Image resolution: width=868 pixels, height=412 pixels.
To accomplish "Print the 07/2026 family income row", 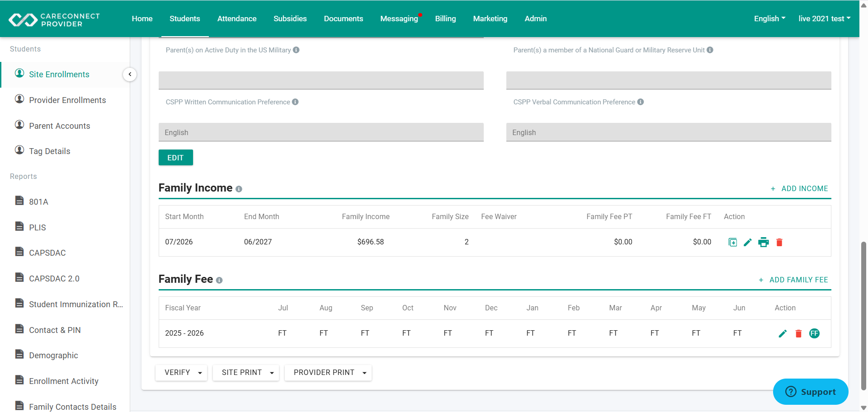I will [x=764, y=243].
